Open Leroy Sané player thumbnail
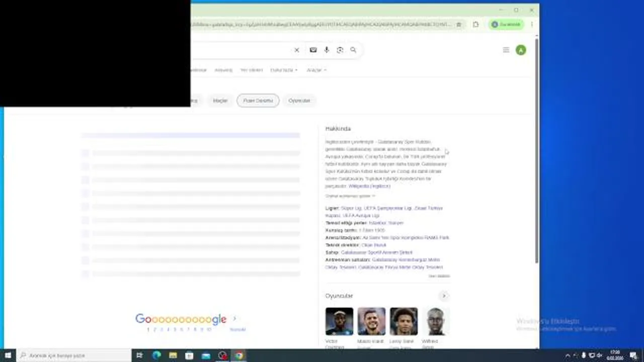The height and width of the screenshot is (362, 644). click(404, 322)
